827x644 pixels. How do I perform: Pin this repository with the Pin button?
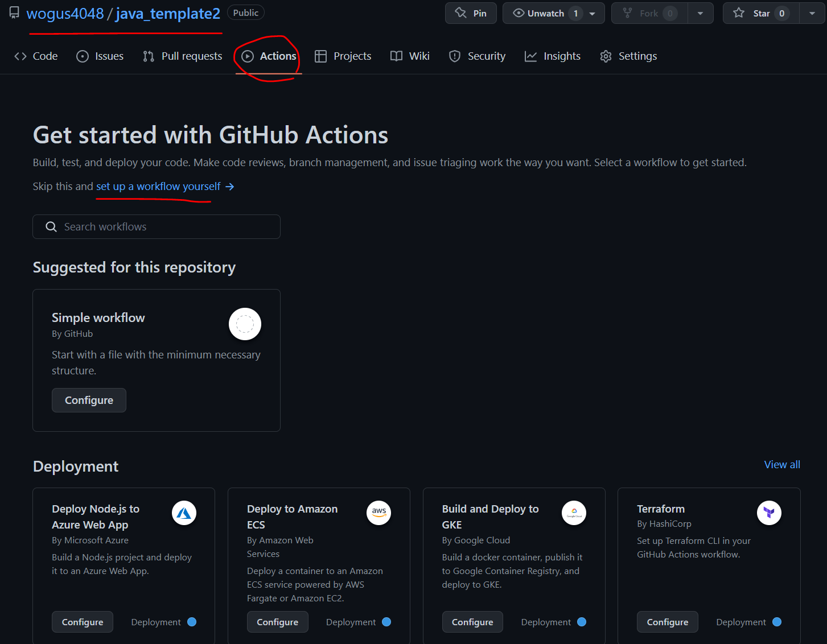pyautogui.click(x=471, y=13)
